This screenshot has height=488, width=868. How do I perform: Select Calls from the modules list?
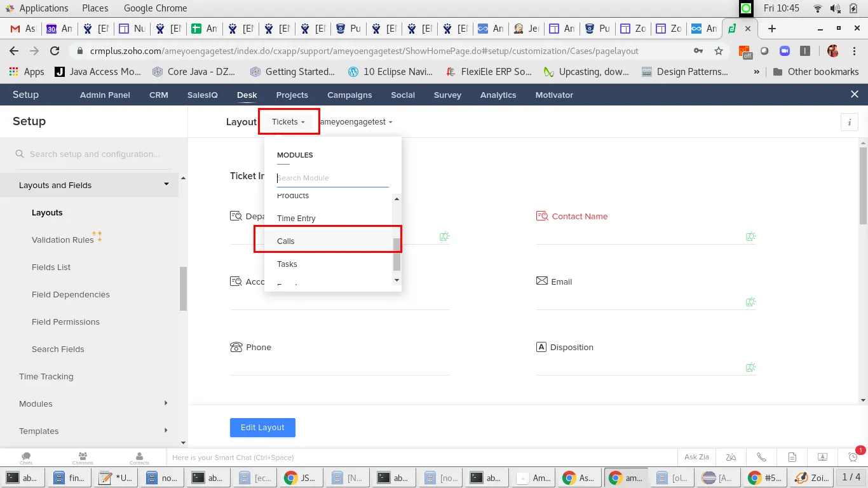328,241
